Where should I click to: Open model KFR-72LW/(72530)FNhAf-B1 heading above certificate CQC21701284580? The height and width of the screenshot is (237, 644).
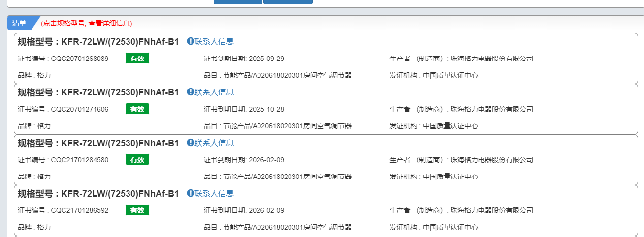[98, 143]
